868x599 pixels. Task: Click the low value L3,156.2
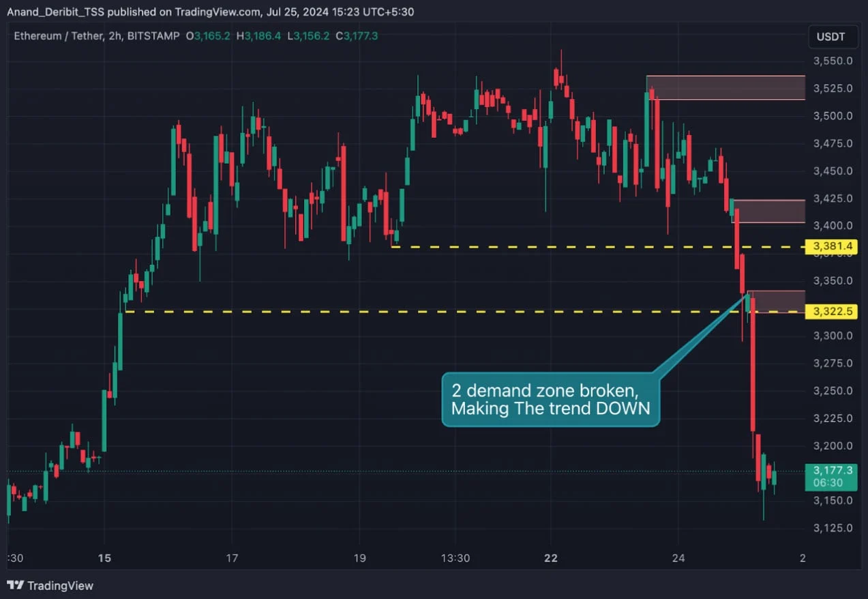(x=308, y=35)
